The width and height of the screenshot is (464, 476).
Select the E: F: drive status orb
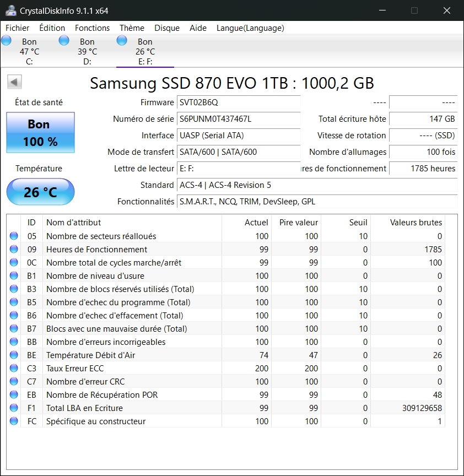click(122, 40)
